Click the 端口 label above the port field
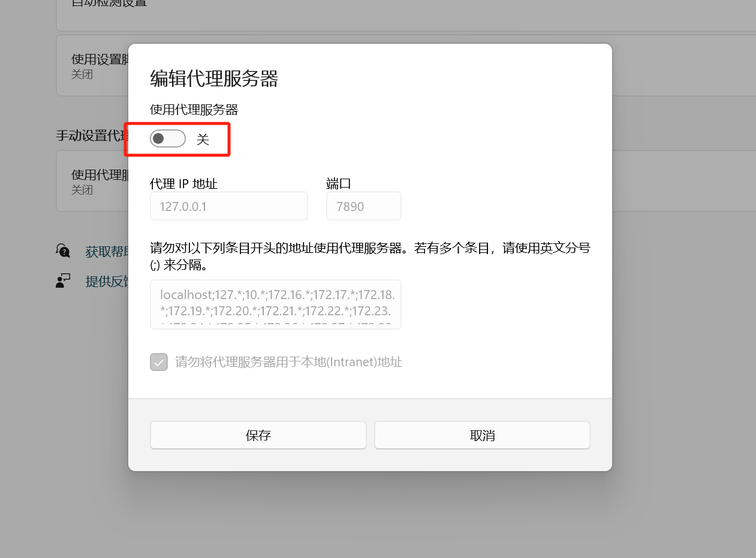The height and width of the screenshot is (558, 756). (x=339, y=183)
